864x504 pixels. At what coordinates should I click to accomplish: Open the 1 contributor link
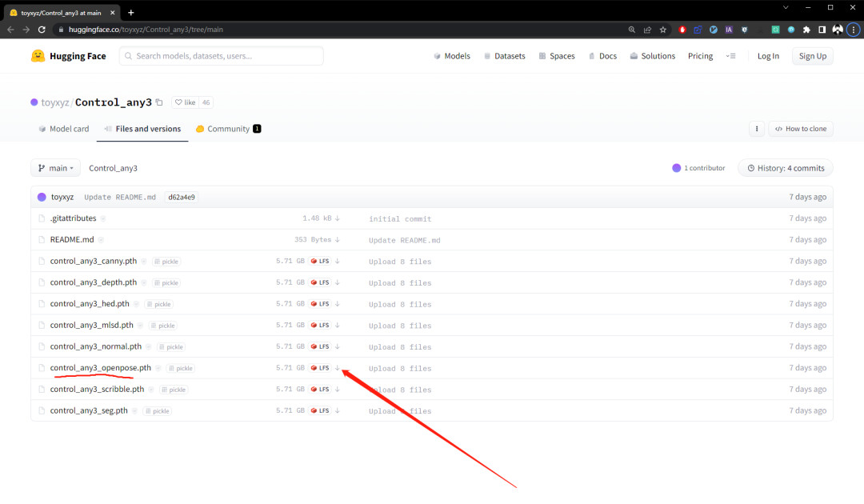click(x=698, y=168)
